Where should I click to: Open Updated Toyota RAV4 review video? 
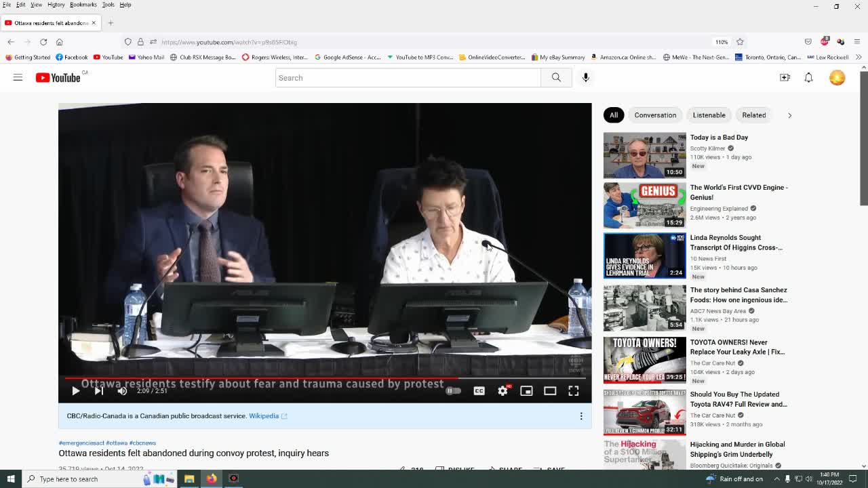click(x=738, y=399)
